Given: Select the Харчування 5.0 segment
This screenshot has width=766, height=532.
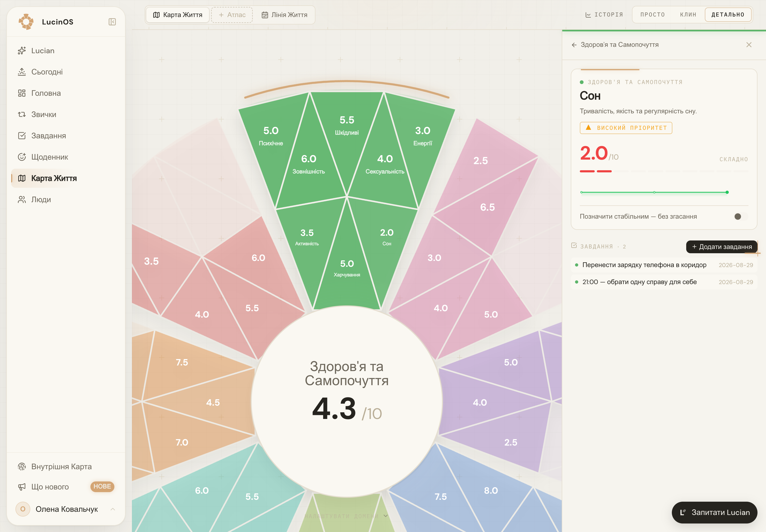Looking at the screenshot, I should [347, 268].
